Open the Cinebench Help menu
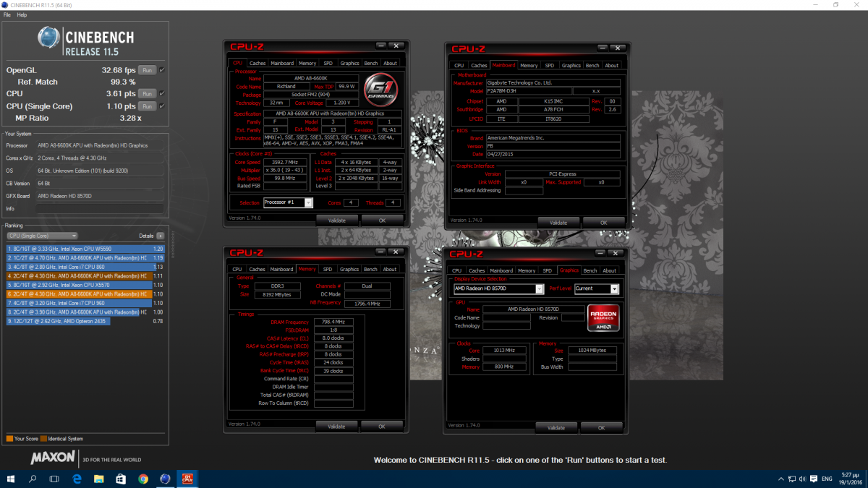 (x=22, y=14)
